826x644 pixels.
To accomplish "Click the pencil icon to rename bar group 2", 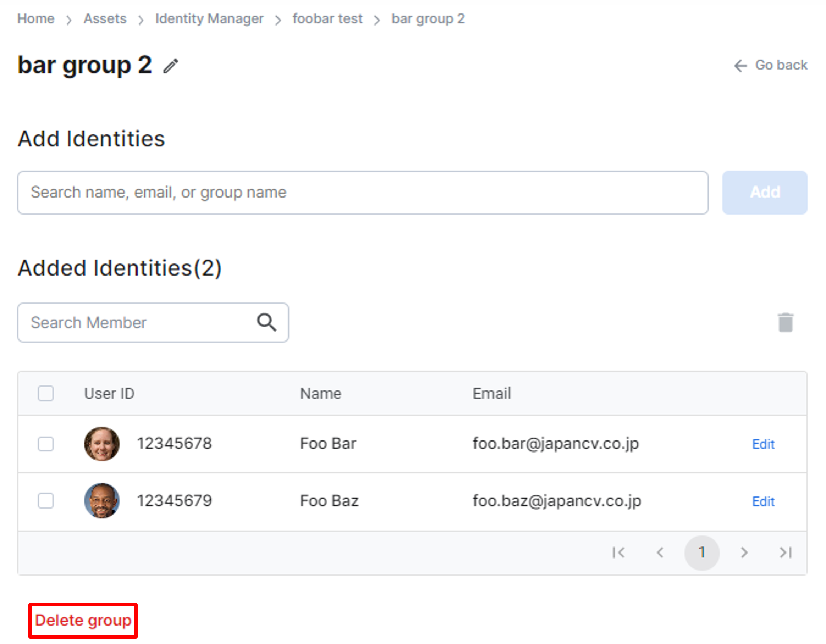I will coord(170,65).
